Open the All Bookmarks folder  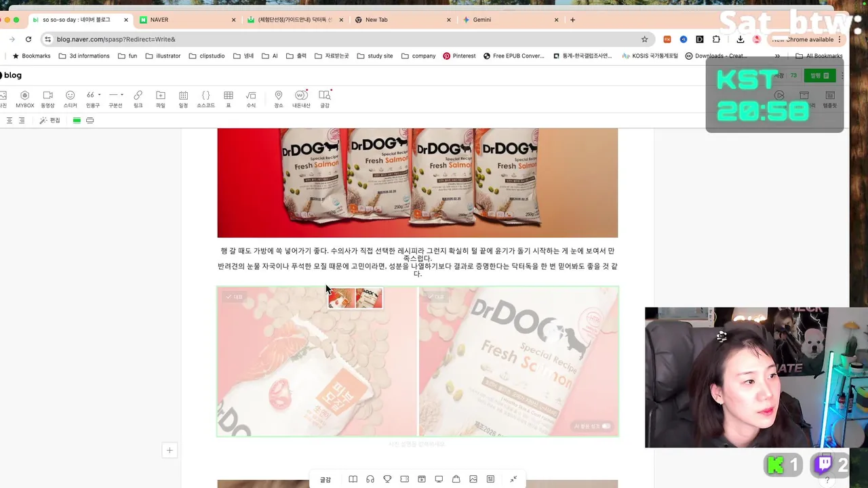(x=819, y=56)
